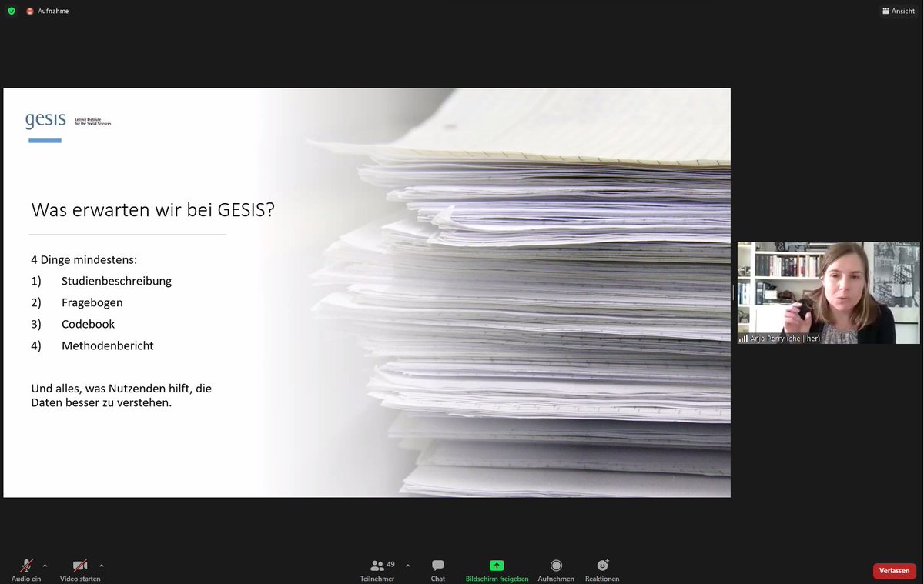The width and height of the screenshot is (924, 584).
Task: Open the Chat panel
Action: [x=438, y=570]
